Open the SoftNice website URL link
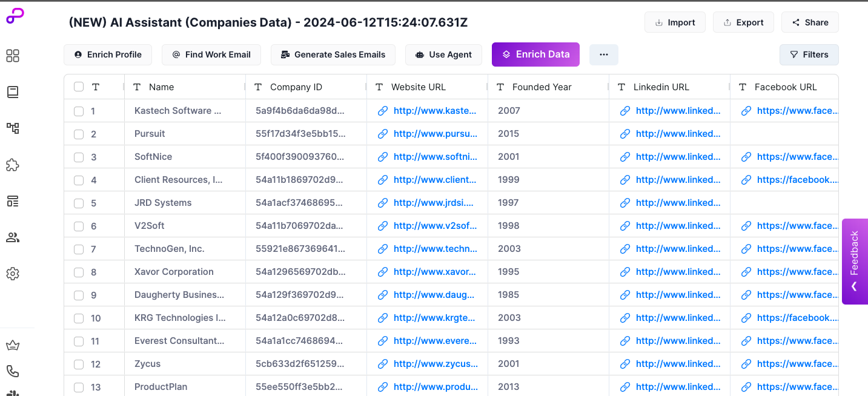This screenshot has width=868, height=396. tap(434, 157)
